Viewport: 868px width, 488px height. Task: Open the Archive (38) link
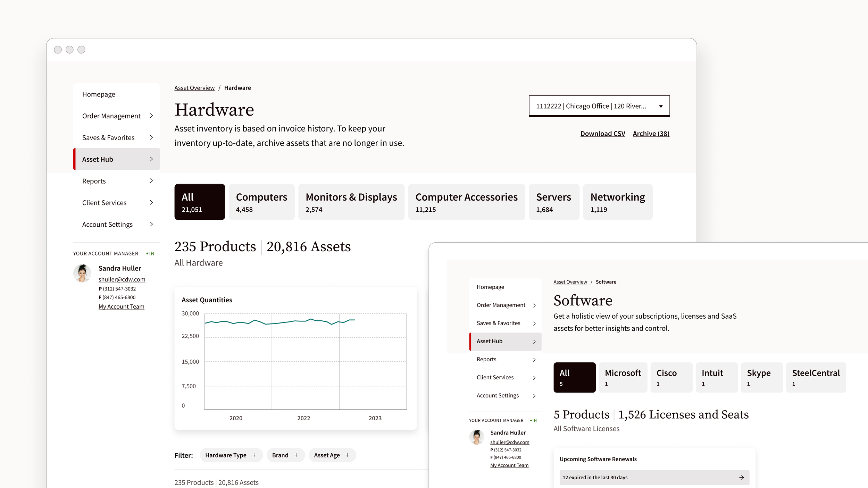coord(651,134)
